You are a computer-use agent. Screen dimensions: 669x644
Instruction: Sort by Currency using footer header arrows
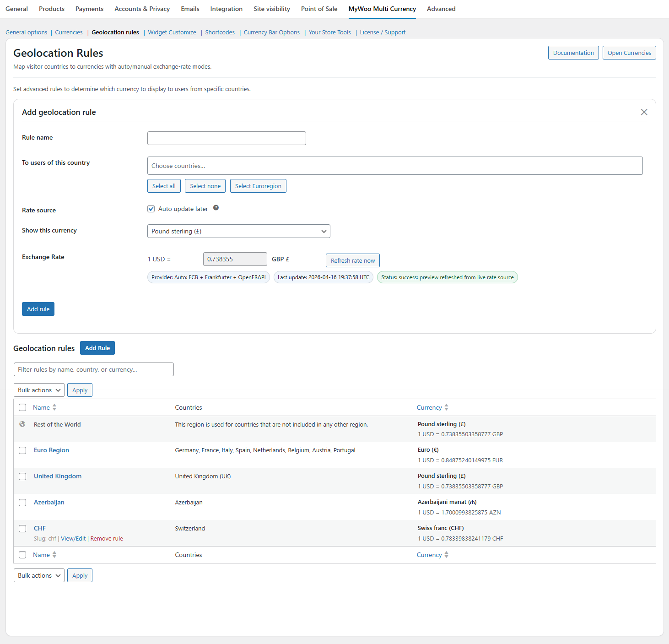[446, 555]
